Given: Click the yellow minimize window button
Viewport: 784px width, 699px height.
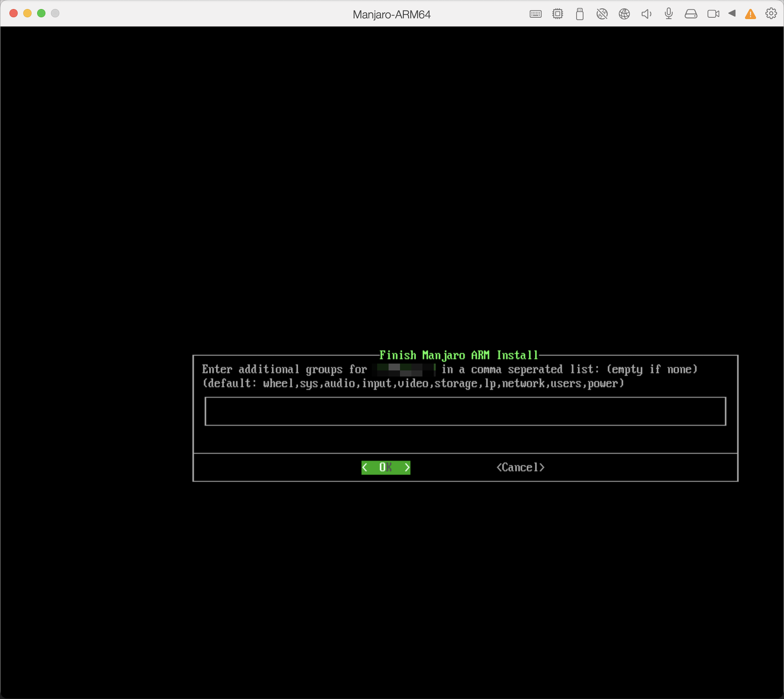Looking at the screenshot, I should tap(27, 13).
